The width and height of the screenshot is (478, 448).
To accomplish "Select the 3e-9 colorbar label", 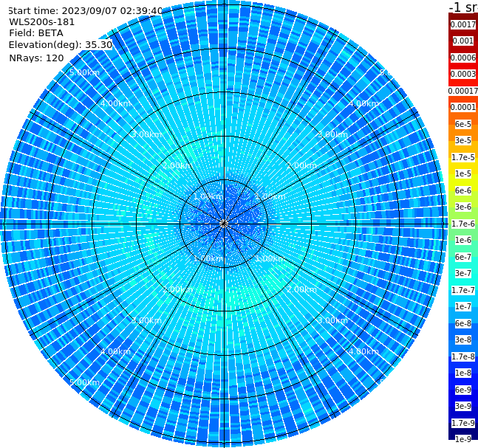I will coord(463,406).
